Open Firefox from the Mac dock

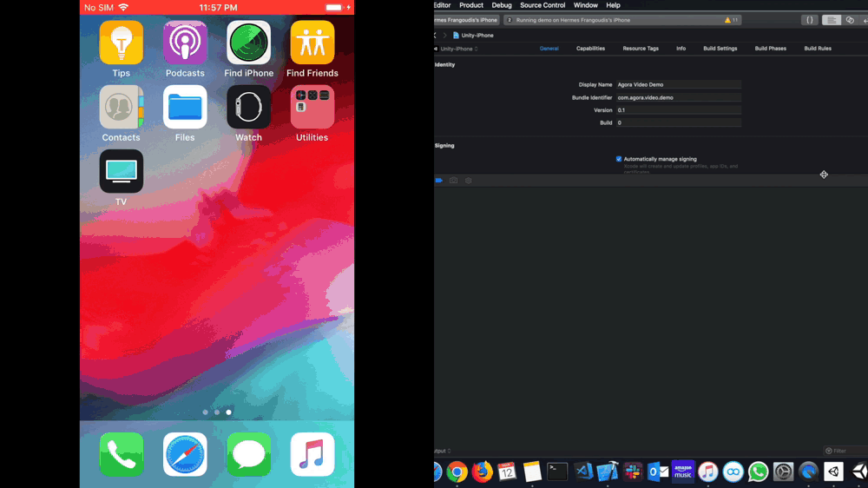click(x=482, y=472)
